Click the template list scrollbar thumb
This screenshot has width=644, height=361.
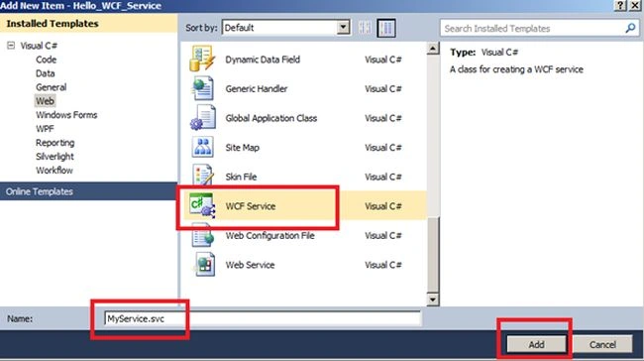tap(433, 254)
